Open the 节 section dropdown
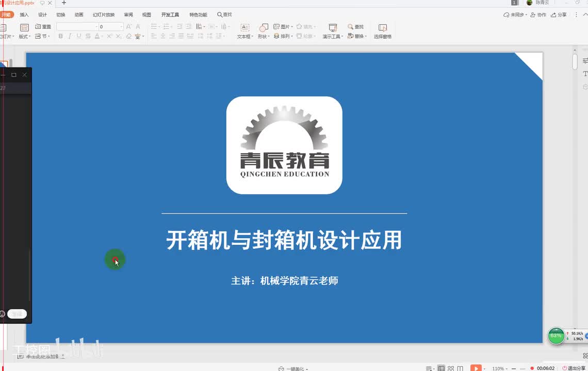 point(42,36)
